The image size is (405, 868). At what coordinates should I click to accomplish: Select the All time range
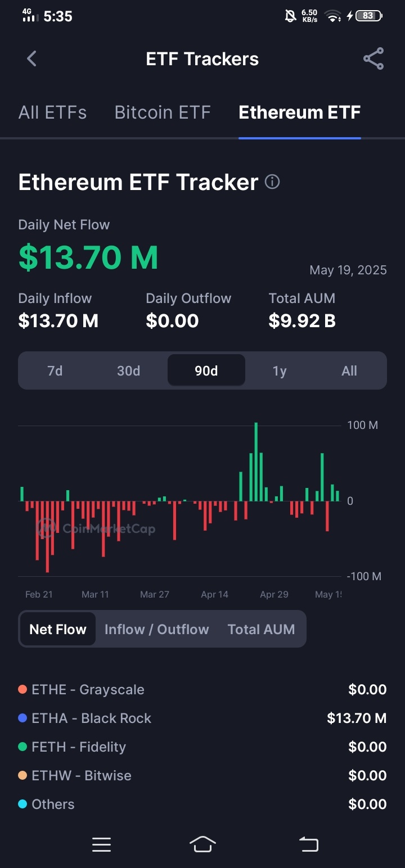click(349, 370)
